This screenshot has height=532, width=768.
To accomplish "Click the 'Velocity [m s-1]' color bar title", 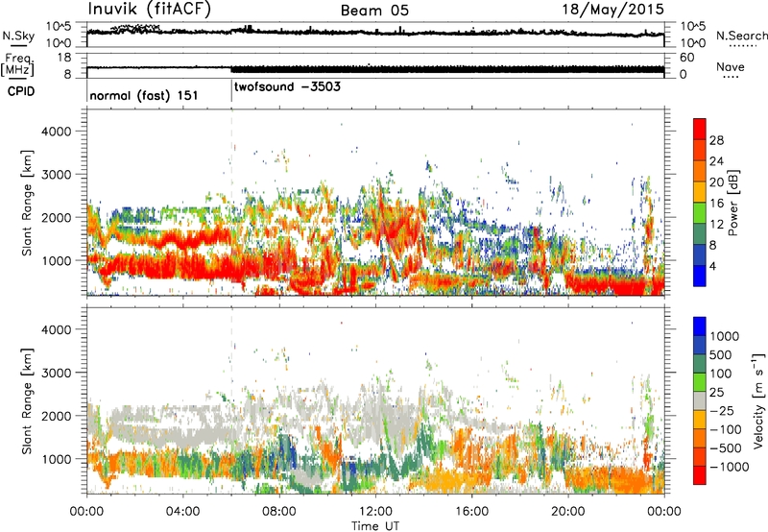I will point(759,400).
